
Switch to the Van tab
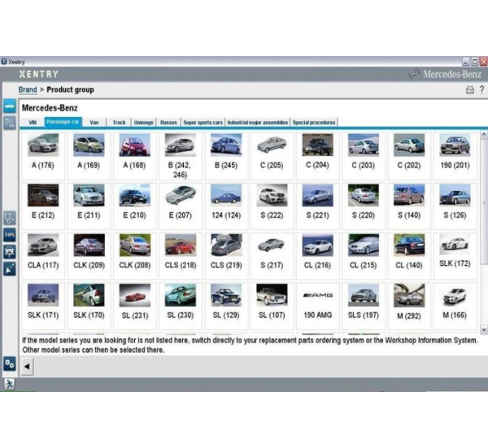(x=94, y=122)
